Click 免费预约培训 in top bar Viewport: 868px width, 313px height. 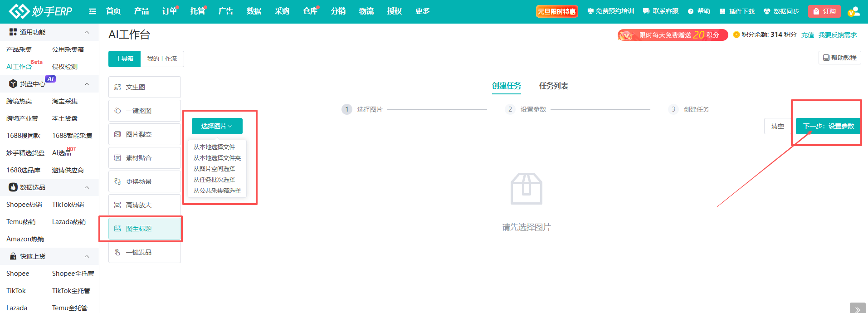[x=610, y=11]
